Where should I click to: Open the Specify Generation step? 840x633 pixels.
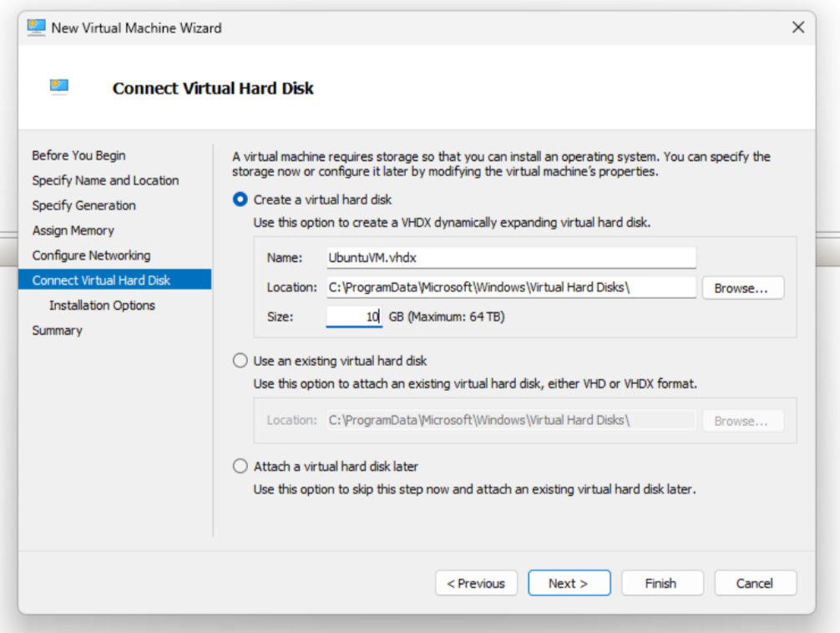(x=83, y=205)
